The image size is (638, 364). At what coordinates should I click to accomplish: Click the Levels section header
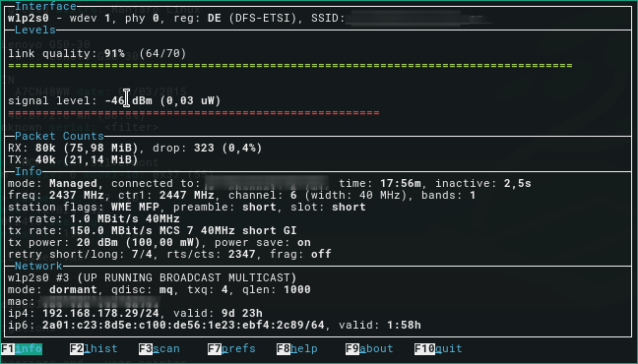35,30
